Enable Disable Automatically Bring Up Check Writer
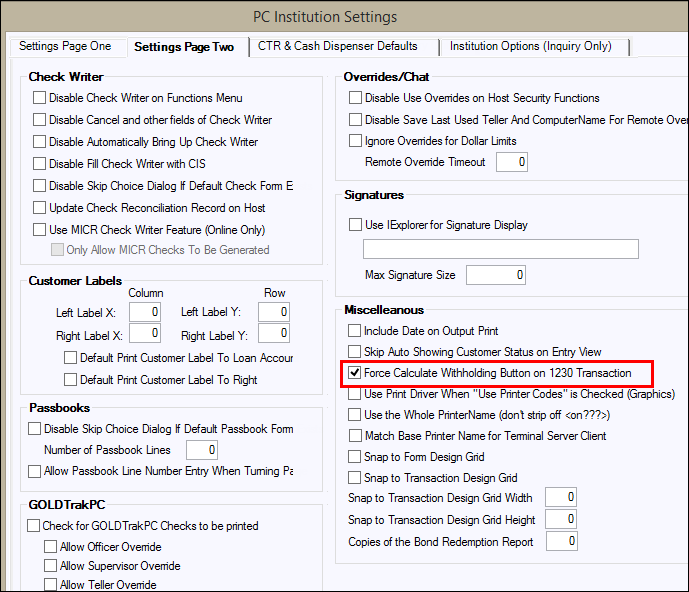This screenshot has width=689, height=592. [40, 142]
